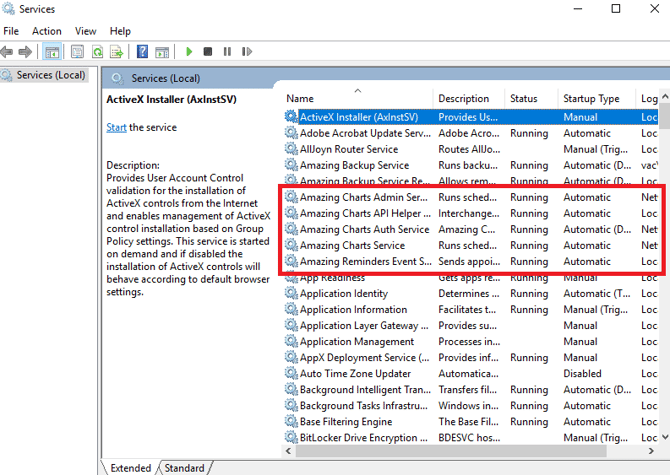The width and height of the screenshot is (670, 475).
Task: Click the Services (Local) pane header
Action: pyautogui.click(x=165, y=78)
